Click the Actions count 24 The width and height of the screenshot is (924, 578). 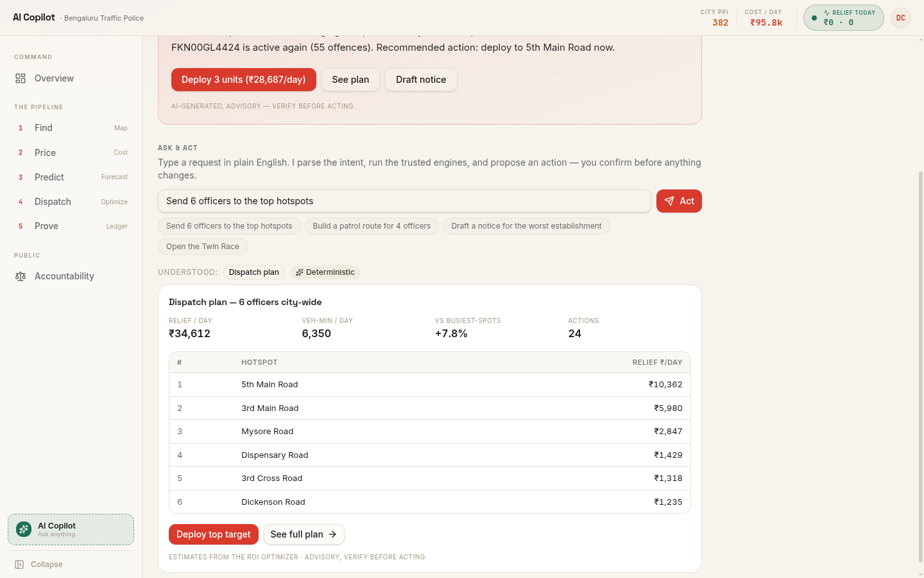click(575, 334)
